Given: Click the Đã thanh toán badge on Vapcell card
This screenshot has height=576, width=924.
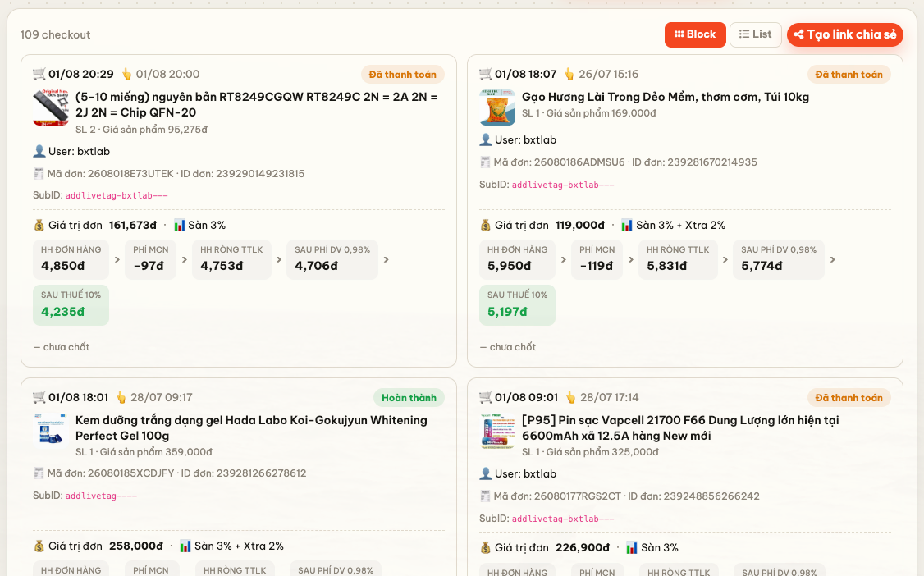Looking at the screenshot, I should (x=849, y=398).
